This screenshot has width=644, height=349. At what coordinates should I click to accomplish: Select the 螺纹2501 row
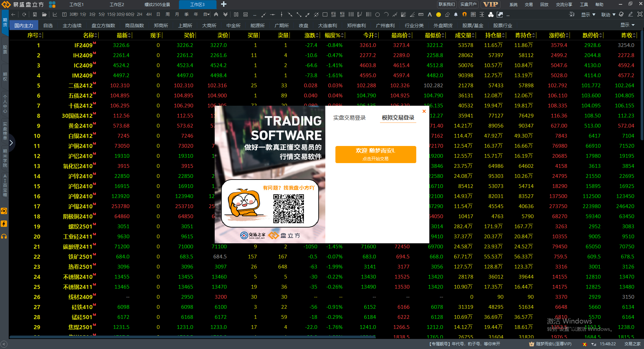[324, 227]
